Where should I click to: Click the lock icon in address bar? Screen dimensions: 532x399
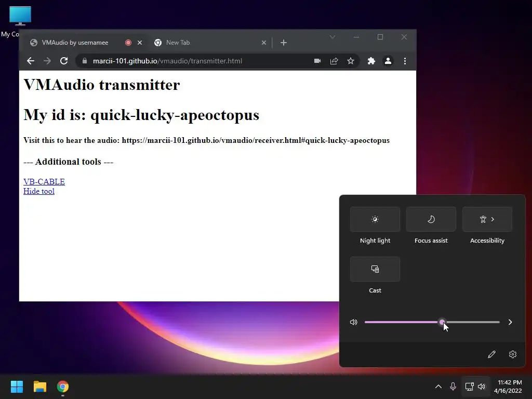point(85,61)
